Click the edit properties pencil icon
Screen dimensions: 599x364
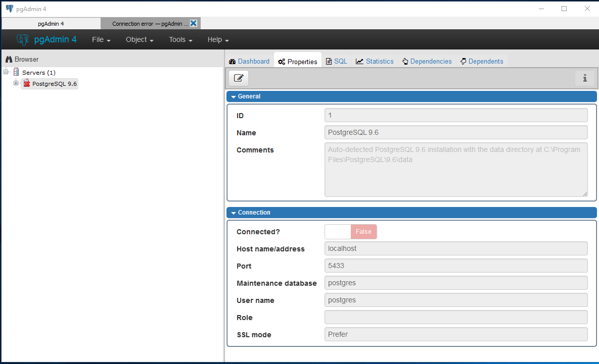pos(239,78)
